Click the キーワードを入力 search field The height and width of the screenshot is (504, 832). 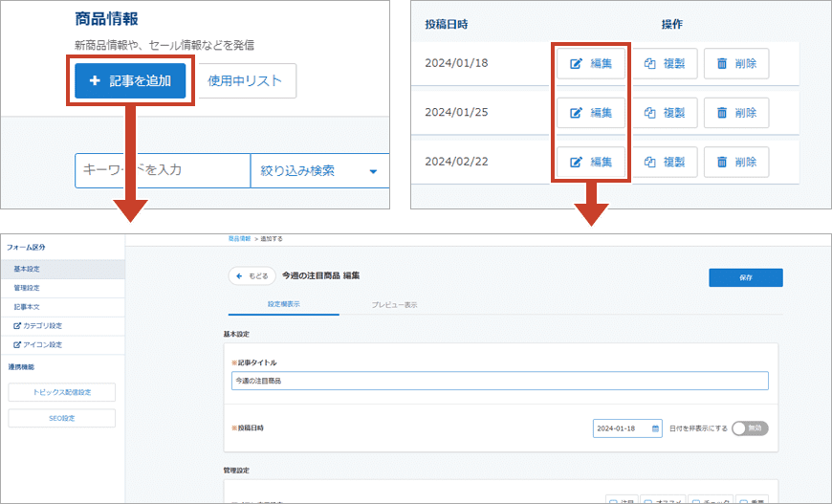click(x=161, y=170)
